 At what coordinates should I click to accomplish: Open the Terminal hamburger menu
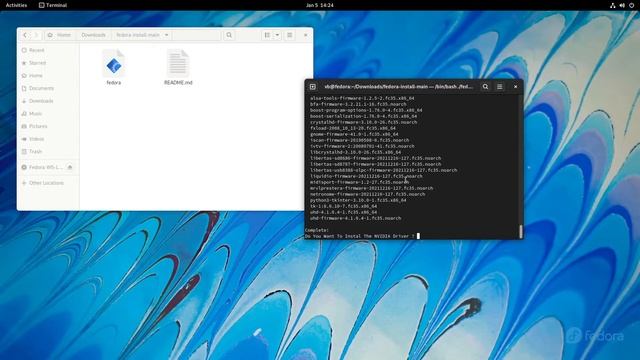500,87
